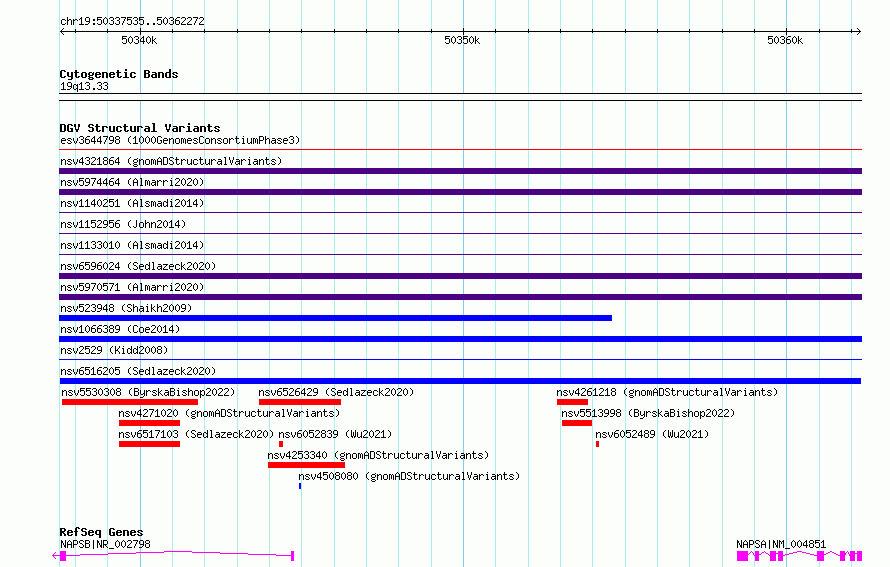
Task: Select the small red marker under nsv6052839
Action: 280,444
